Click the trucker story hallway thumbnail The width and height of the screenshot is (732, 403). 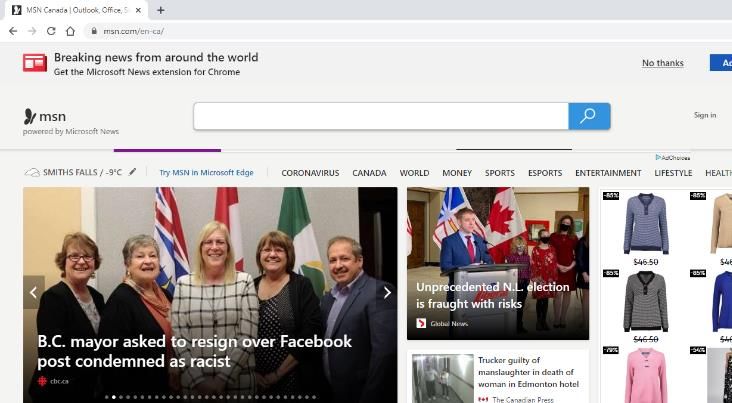coord(443,378)
